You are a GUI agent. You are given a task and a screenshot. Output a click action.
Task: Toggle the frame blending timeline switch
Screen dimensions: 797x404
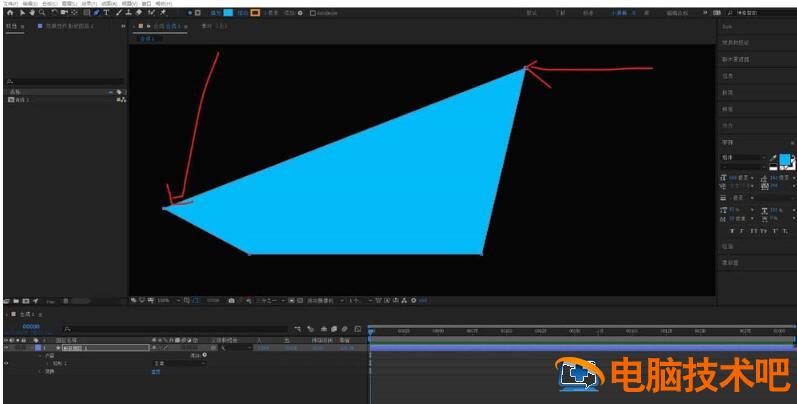[x=334, y=329]
